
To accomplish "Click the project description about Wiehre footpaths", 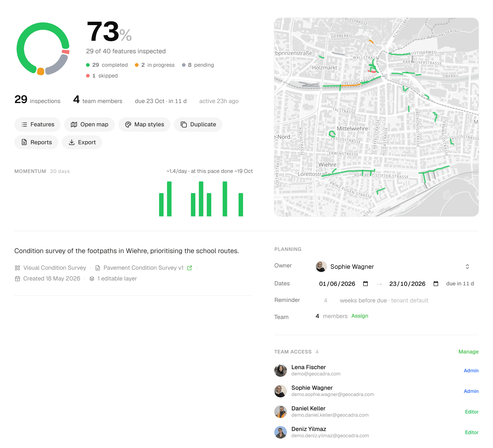I will [x=126, y=251].
